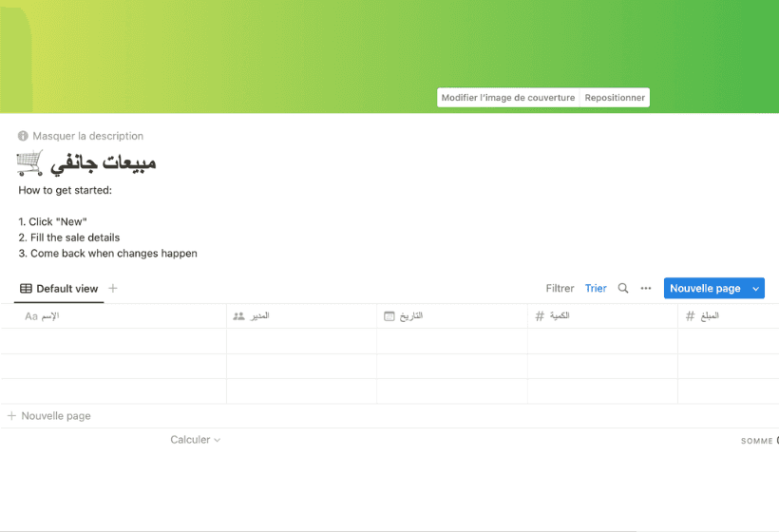Open the search magnifier icon
Viewport: 779px width, 532px height.
[623, 288]
